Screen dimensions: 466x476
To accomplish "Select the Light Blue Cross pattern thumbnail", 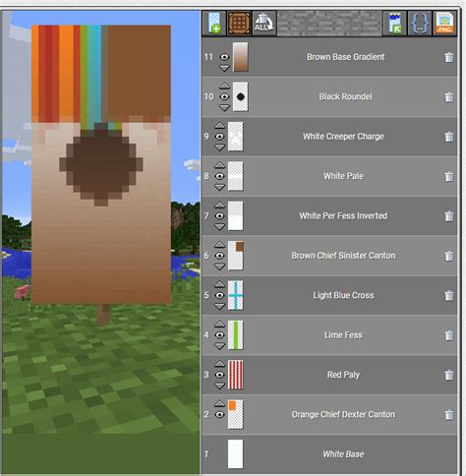I will [x=235, y=295].
